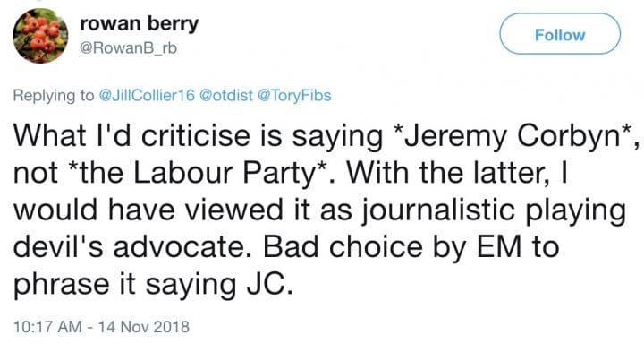644x352 pixels.
Task: Click the 'Replying to' label
Action: pyautogui.click(x=54, y=96)
